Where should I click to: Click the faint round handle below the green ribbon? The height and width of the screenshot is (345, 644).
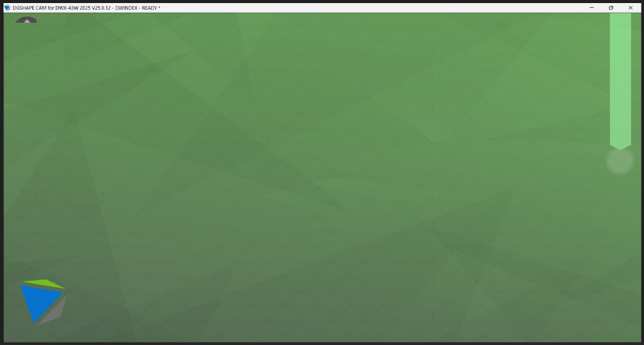pos(620,162)
